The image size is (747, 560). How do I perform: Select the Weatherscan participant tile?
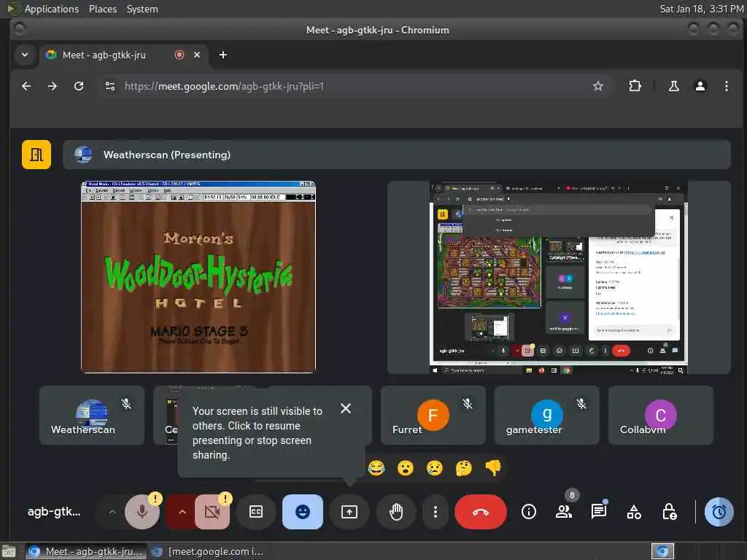[x=92, y=416]
